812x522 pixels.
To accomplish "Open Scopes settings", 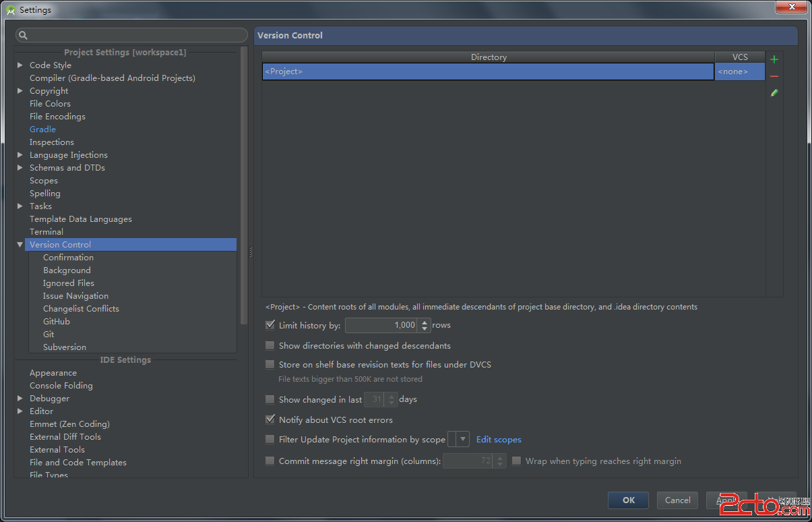I will pyautogui.click(x=44, y=181).
